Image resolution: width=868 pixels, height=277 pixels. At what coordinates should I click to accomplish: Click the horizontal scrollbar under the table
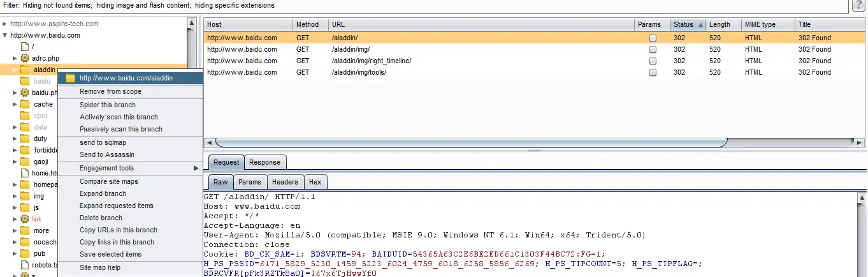(x=471, y=142)
